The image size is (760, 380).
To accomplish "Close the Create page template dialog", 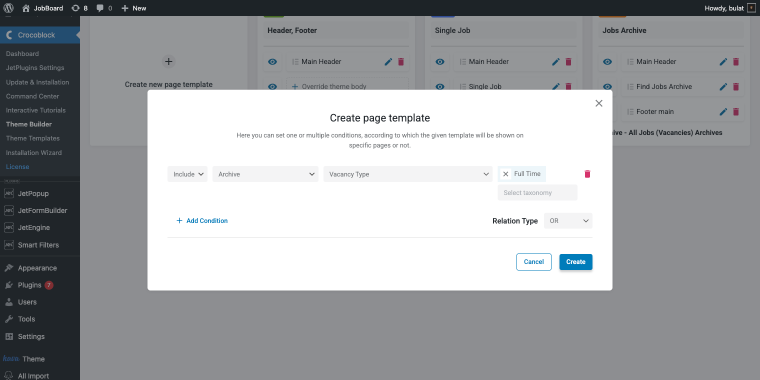I will [599, 103].
